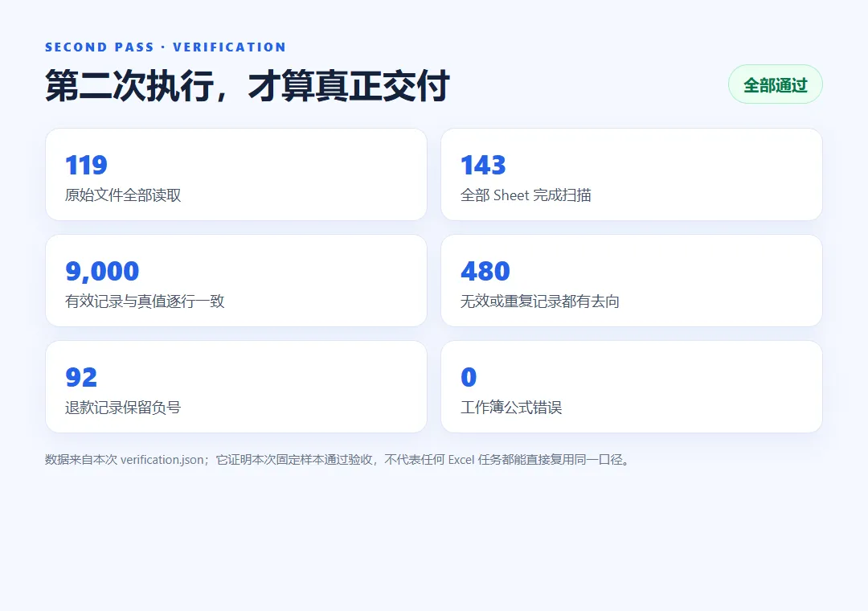
Task: Click the 0 value in the 工作簿公式错误 card
Action: (469, 378)
